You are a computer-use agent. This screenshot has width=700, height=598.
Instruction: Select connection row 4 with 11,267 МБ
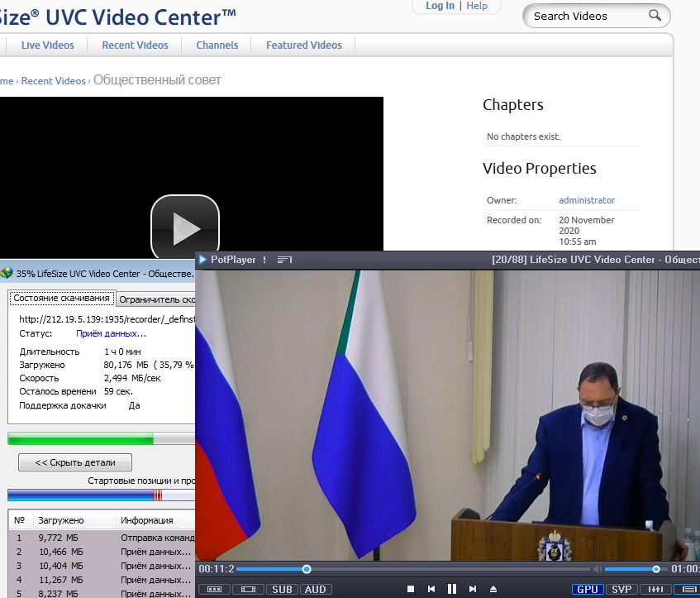[102, 580]
